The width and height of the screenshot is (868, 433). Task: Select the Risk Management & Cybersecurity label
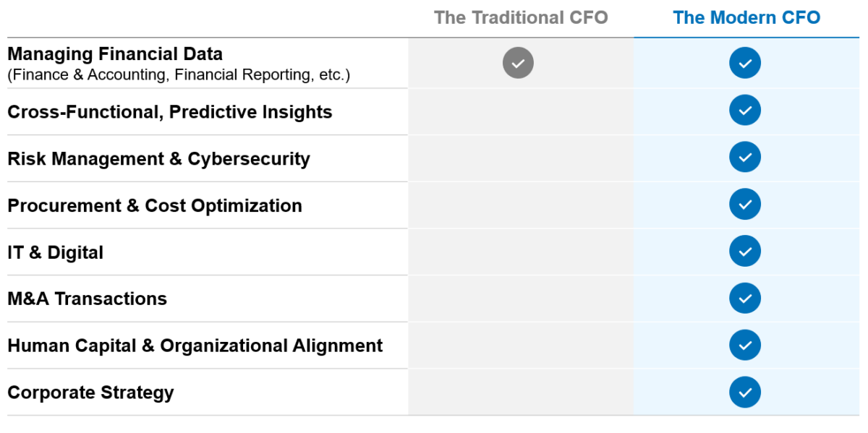click(x=158, y=159)
